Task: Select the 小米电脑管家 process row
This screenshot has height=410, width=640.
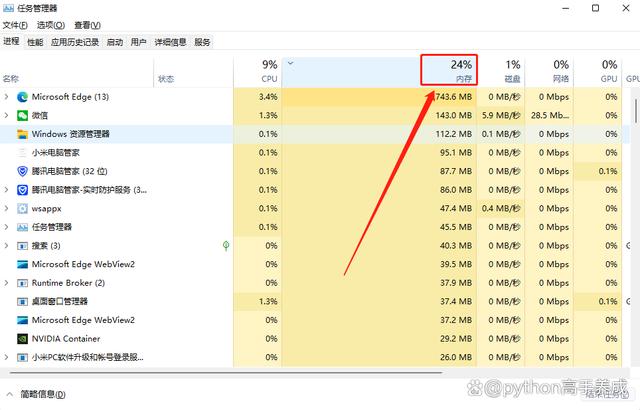Action: pyautogui.click(x=315, y=153)
